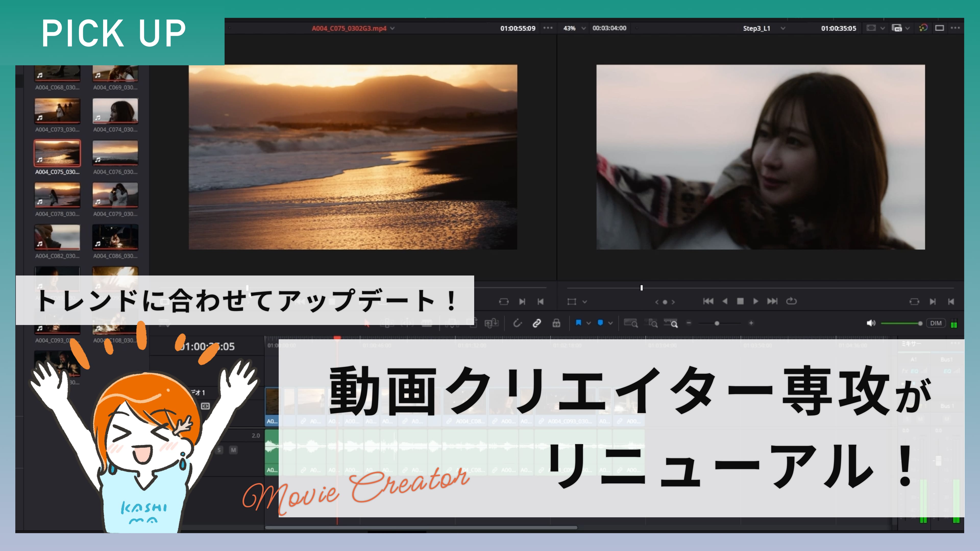The height and width of the screenshot is (551, 980).
Task: Select highlighted clip A004_C075_030
Action: pos(57,153)
